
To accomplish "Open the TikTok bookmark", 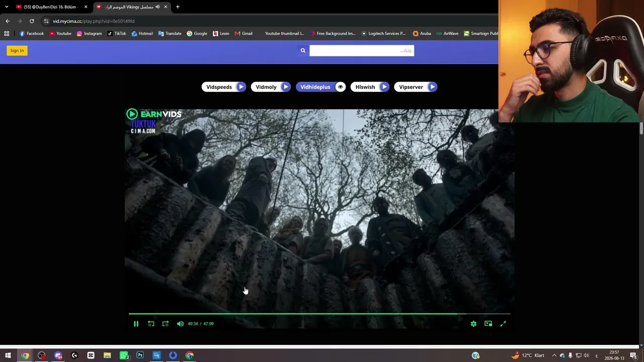I will click(117, 34).
